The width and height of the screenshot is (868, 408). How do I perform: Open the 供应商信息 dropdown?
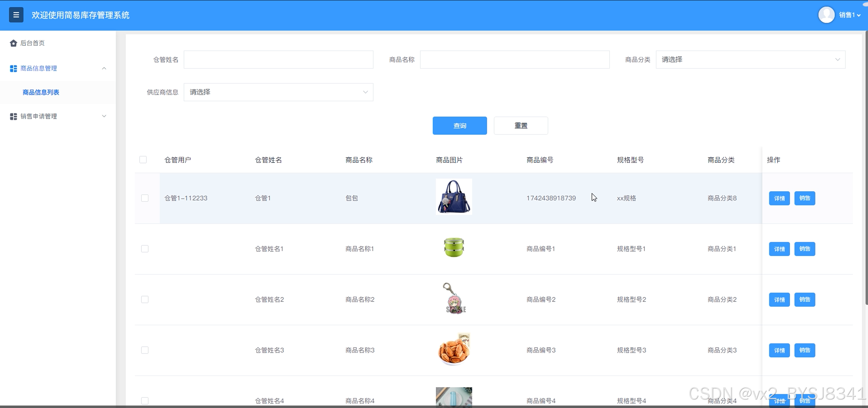tap(278, 92)
